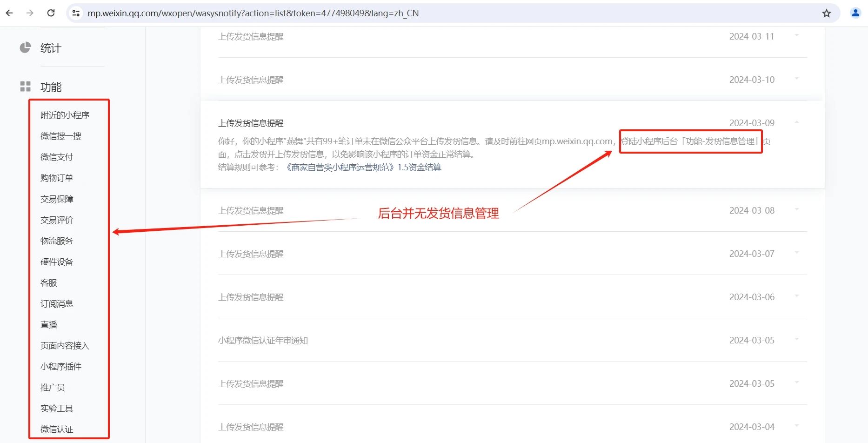868x443 pixels.
Task: Open 购物订单 menu item
Action: click(x=57, y=178)
